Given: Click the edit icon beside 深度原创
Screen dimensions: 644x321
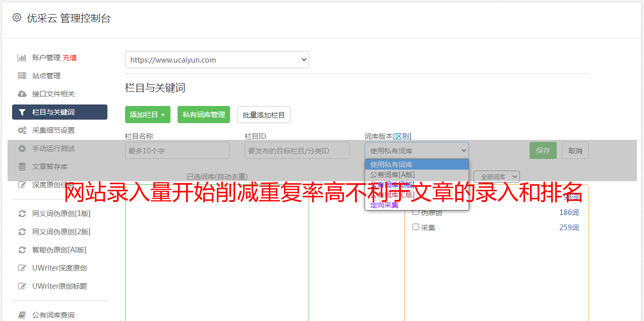Looking at the screenshot, I should [22, 185].
